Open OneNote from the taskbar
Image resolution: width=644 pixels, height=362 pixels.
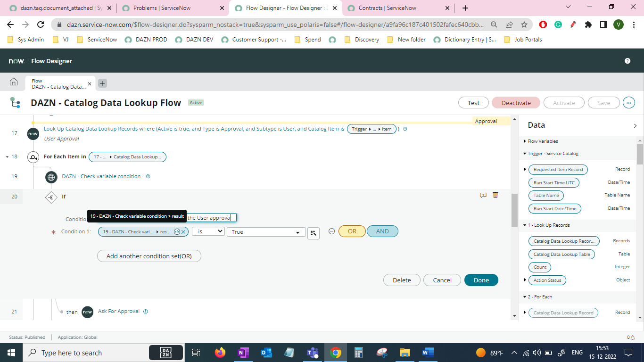(243, 353)
